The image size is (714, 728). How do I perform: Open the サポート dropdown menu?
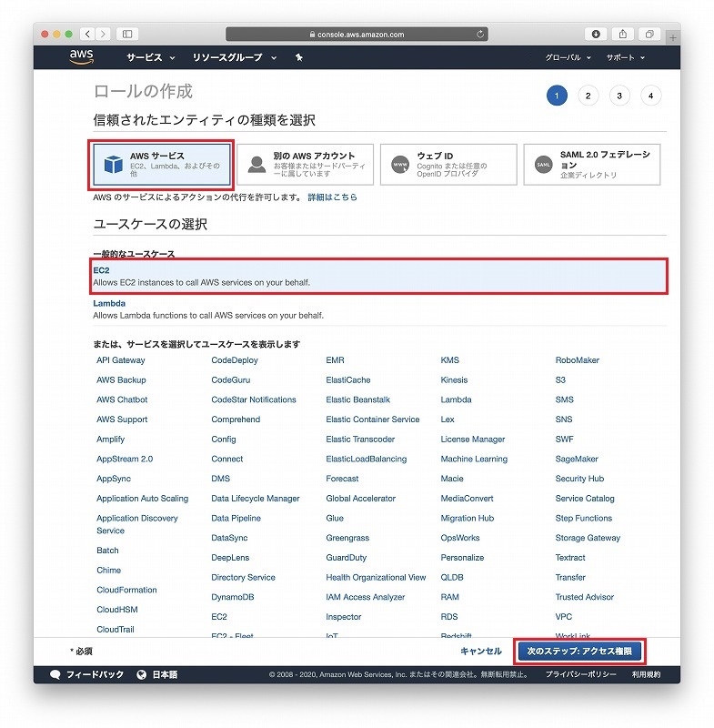click(x=626, y=57)
